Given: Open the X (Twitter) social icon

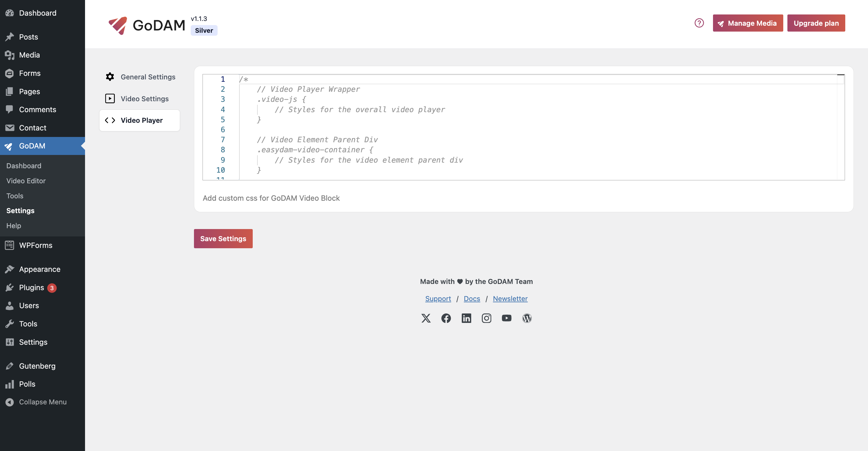Looking at the screenshot, I should pyautogui.click(x=426, y=318).
